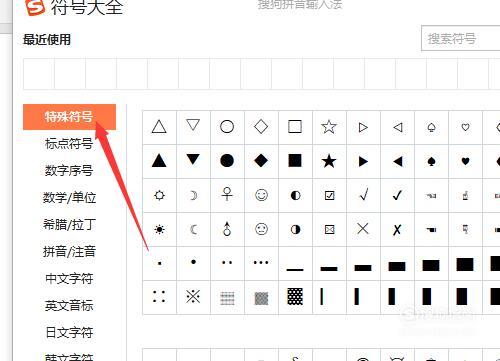The image size is (500, 361).
Task: Choose the solid black star symbol
Action: tap(329, 161)
